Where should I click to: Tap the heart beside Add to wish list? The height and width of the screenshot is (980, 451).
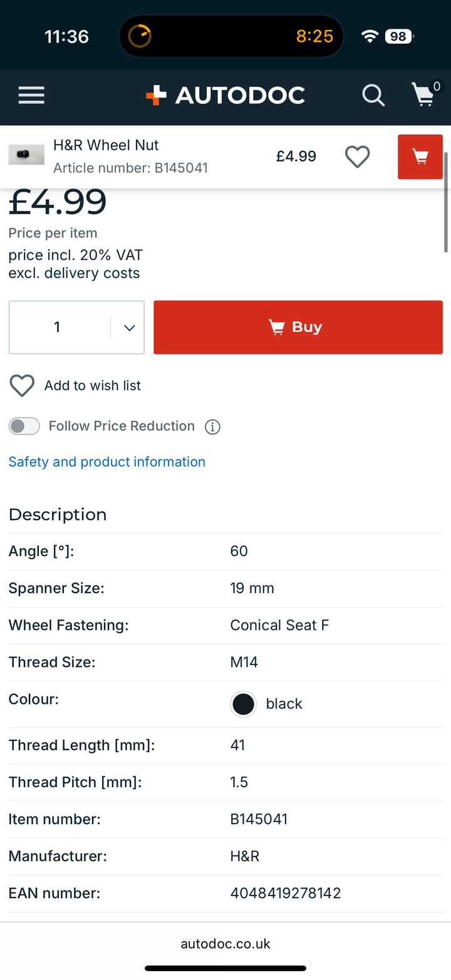[22, 386]
